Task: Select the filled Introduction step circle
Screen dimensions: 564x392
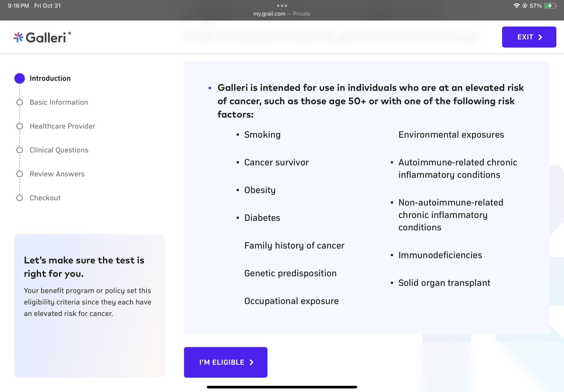Action: point(20,78)
